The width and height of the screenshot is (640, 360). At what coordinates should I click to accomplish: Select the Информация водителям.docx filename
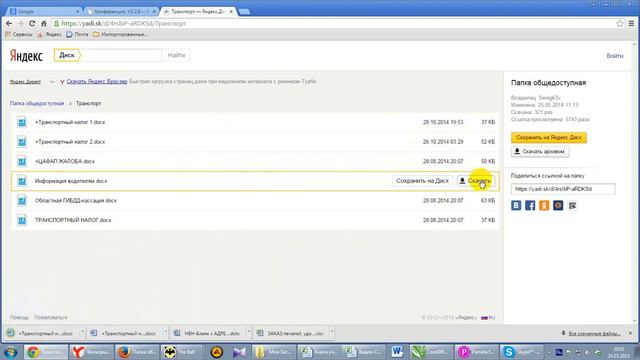click(71, 181)
